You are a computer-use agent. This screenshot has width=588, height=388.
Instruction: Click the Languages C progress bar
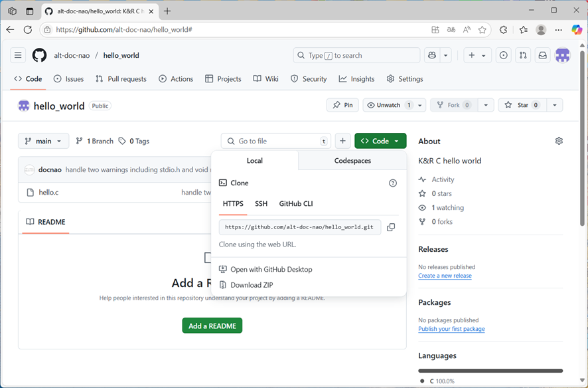pyautogui.click(x=490, y=371)
